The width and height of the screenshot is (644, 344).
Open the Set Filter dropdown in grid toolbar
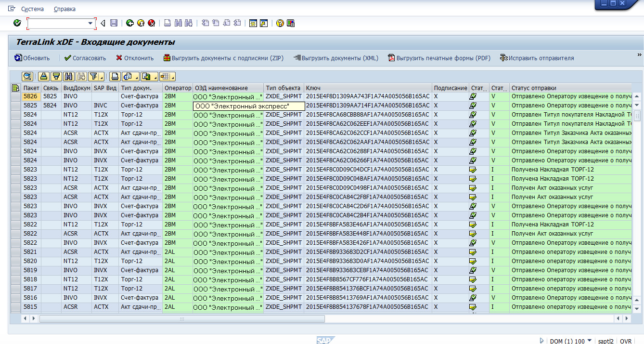coord(96,76)
